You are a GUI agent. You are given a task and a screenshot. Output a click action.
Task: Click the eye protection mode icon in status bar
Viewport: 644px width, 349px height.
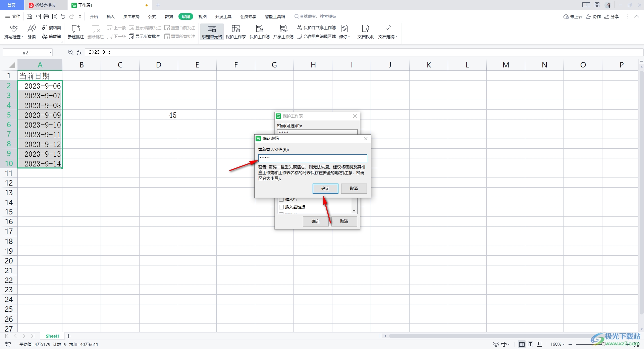tap(496, 344)
